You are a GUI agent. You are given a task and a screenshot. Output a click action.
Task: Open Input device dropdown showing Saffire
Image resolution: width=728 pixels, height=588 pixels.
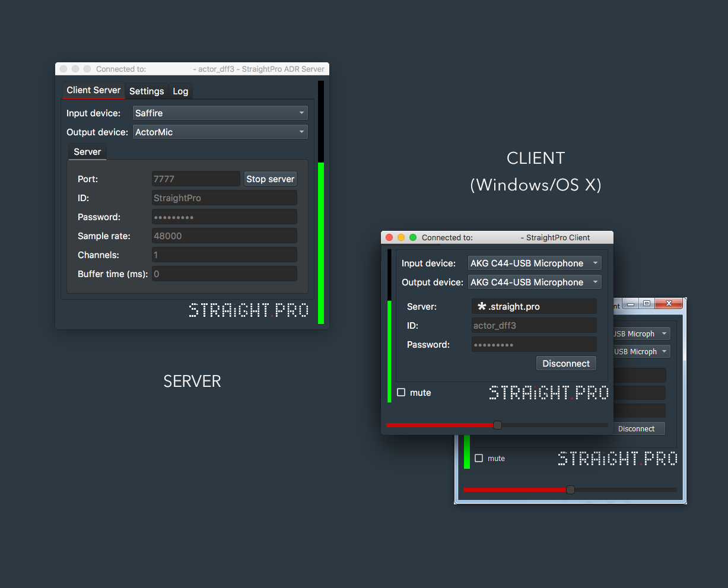[220, 113]
